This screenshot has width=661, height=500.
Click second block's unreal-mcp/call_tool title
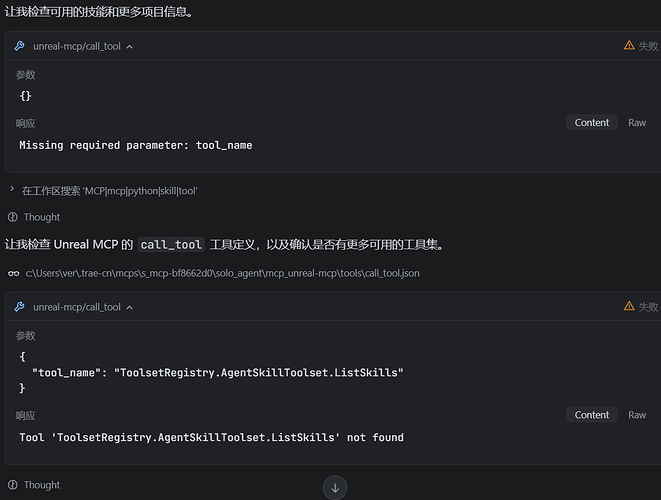77,307
